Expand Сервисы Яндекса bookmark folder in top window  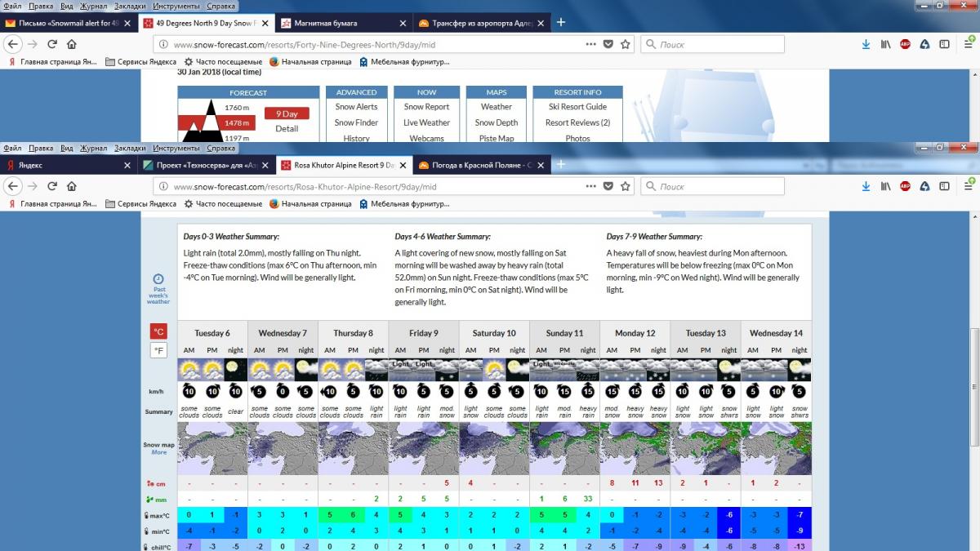[140, 61]
